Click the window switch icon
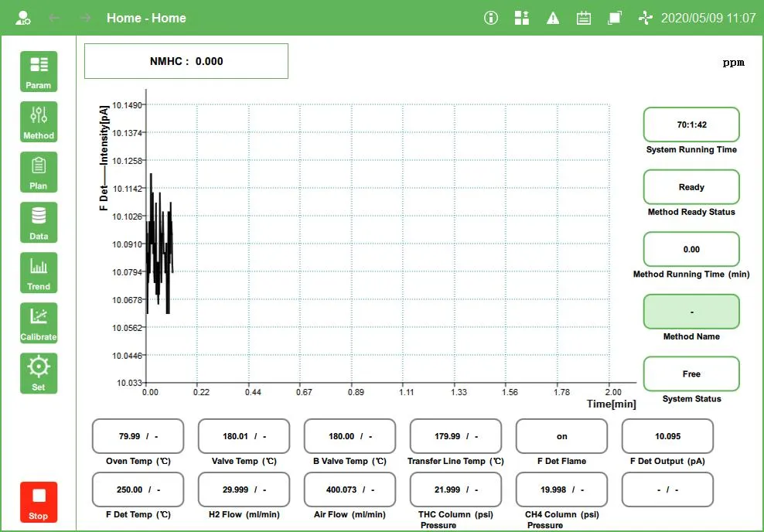764x532 pixels. [614, 17]
